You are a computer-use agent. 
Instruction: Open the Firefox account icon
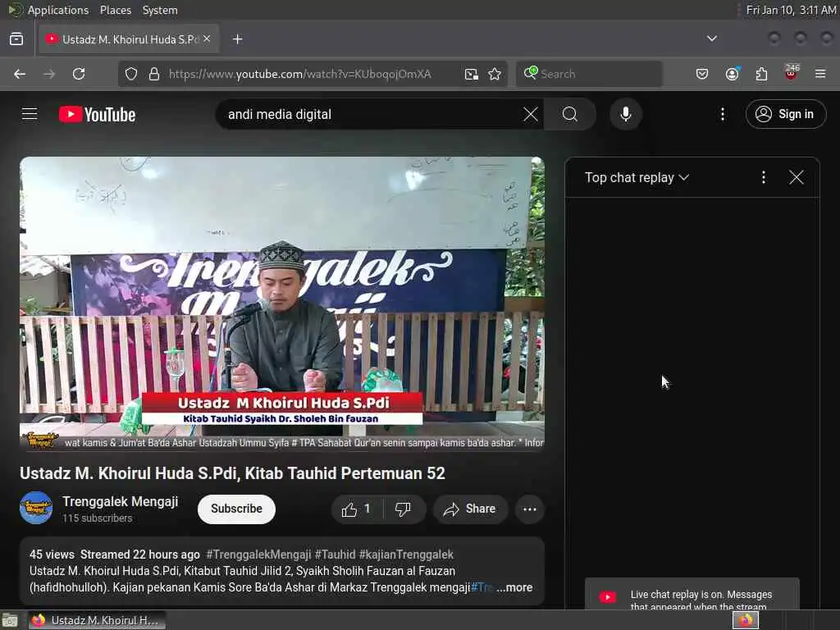732,74
